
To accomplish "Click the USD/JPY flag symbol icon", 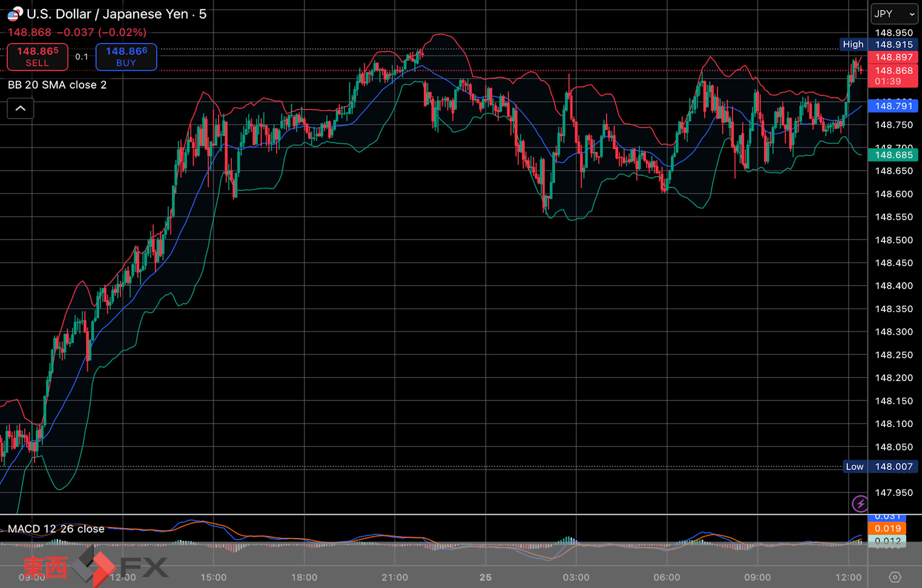I will tap(15, 14).
